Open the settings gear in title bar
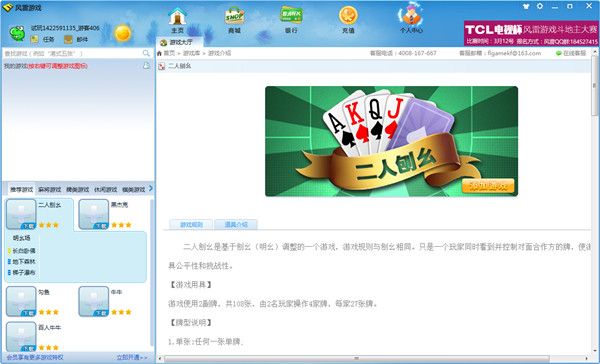The image size is (600, 364). (x=540, y=6)
